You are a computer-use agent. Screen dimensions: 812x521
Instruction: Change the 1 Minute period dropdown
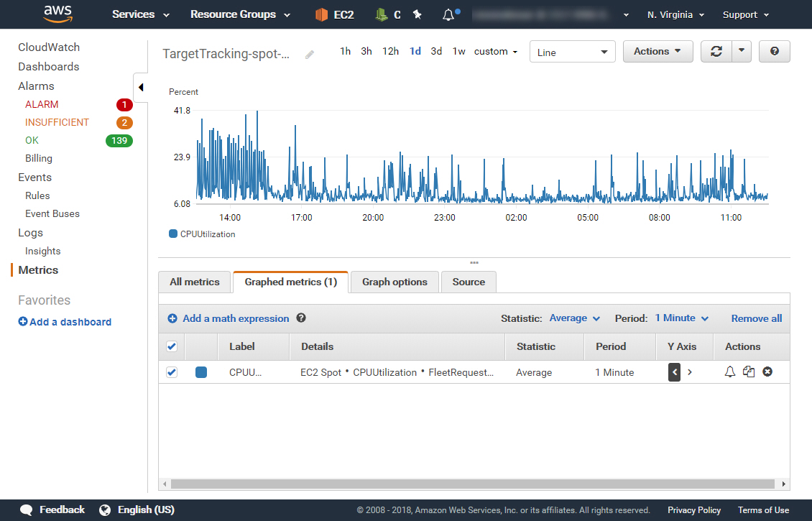[681, 318]
